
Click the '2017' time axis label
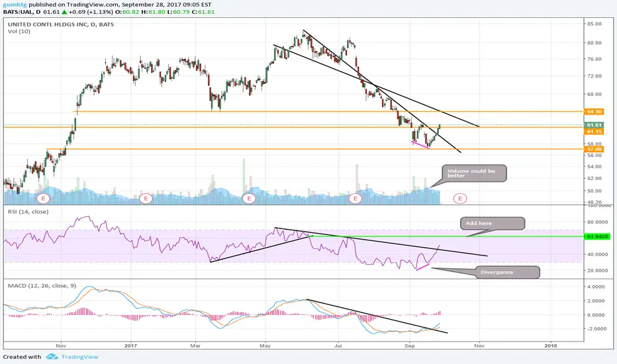click(x=130, y=345)
